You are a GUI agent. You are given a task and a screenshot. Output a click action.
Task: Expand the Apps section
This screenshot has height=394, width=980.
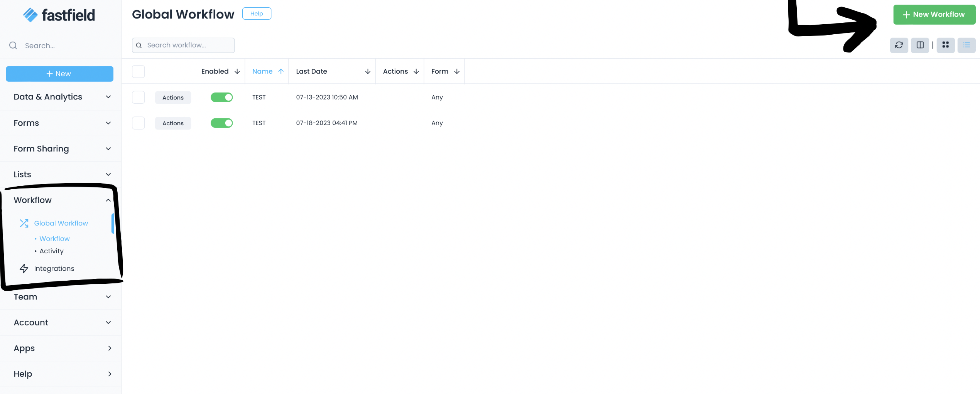(x=109, y=348)
